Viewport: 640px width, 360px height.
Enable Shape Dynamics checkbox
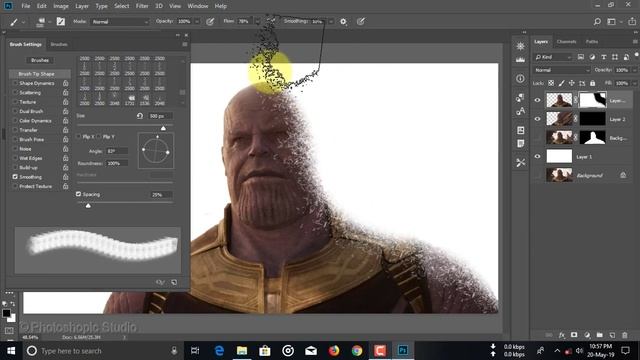tap(15, 83)
